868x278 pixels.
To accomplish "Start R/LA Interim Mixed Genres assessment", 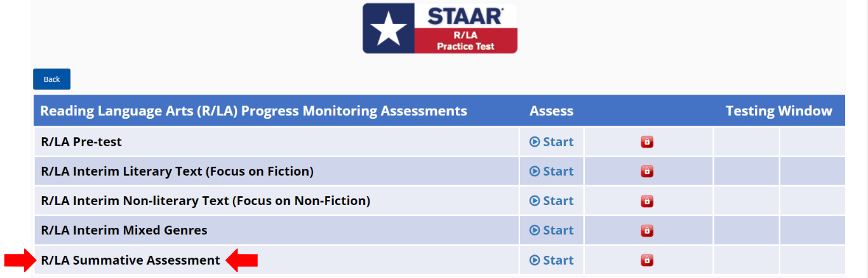I will [x=551, y=230].
